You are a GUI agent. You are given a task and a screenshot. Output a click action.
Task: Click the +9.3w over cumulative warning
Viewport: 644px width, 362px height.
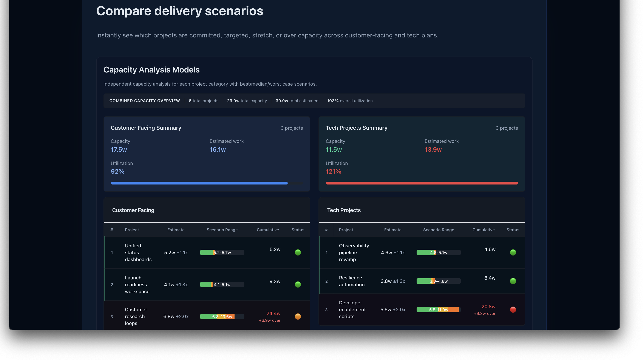484,313
